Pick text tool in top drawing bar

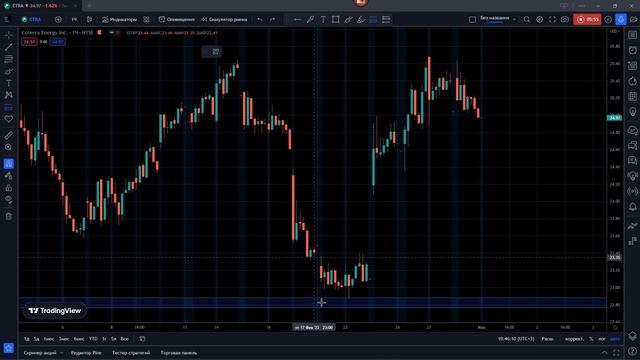pyautogui.click(x=323, y=19)
